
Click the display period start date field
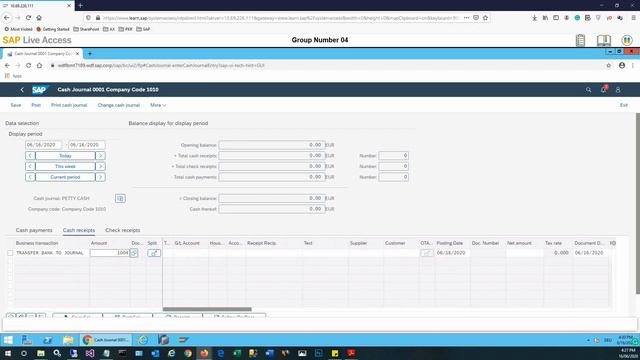pyautogui.click(x=43, y=145)
